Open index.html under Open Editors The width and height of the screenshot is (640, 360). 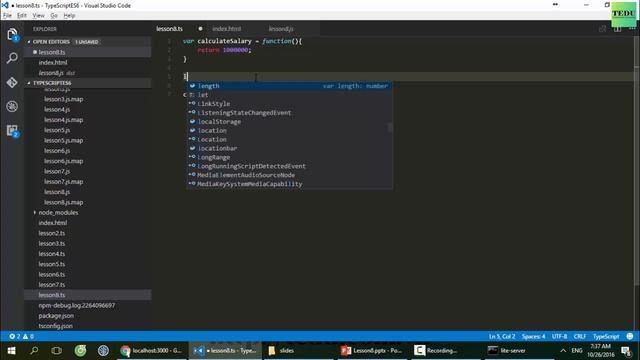(88, 62)
